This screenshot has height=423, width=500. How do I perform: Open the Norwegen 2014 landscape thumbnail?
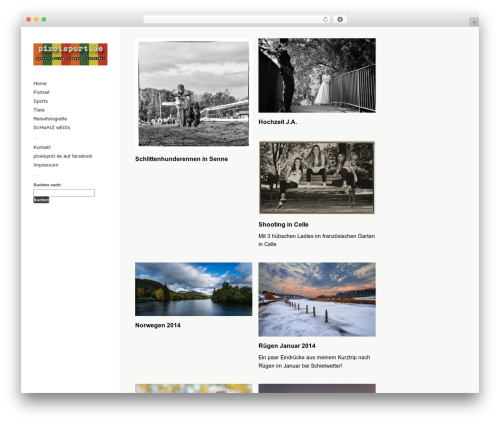pyautogui.click(x=194, y=289)
